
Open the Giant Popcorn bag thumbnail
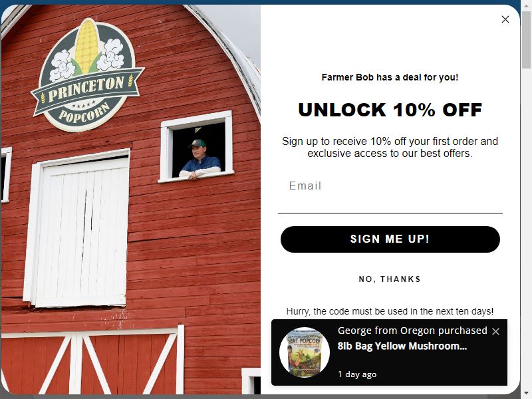click(305, 352)
